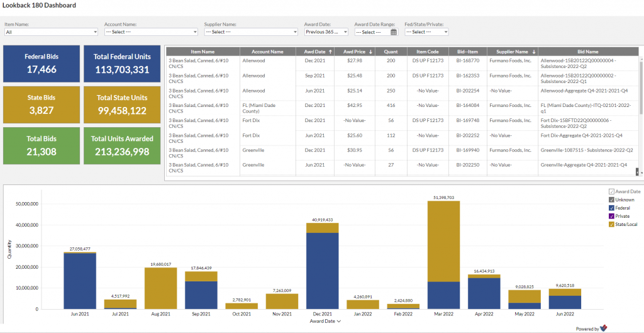Click the Mar 2022 State/Local bar segment
The height and width of the screenshot is (333, 644).
[x=443, y=241]
